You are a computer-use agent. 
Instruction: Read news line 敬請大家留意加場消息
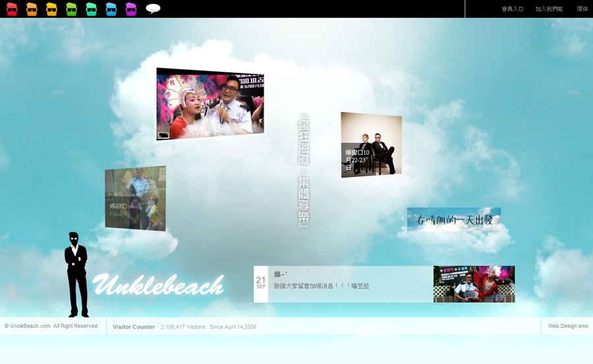click(x=322, y=286)
